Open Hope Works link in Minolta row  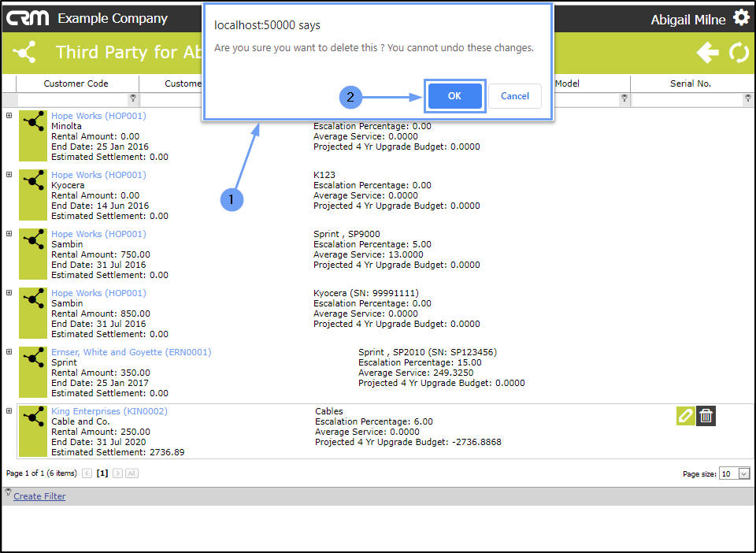click(99, 116)
